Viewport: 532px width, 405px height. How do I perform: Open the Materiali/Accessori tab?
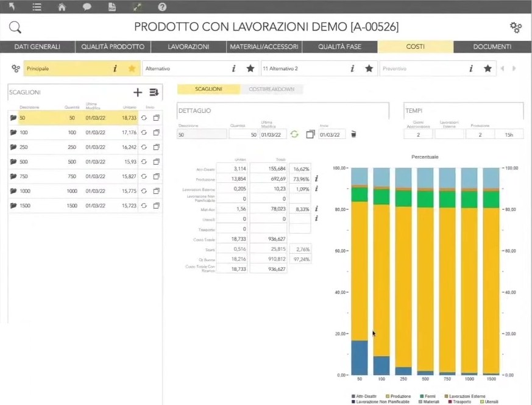[264, 47]
